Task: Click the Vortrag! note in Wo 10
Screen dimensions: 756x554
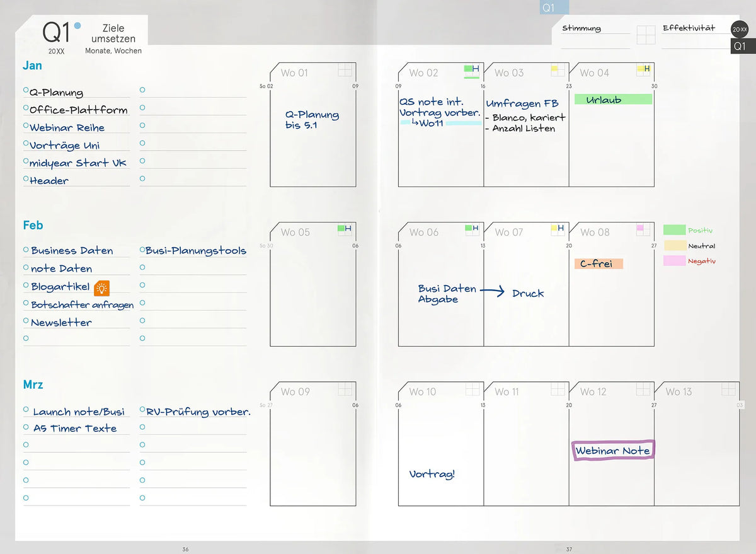Action: click(432, 474)
